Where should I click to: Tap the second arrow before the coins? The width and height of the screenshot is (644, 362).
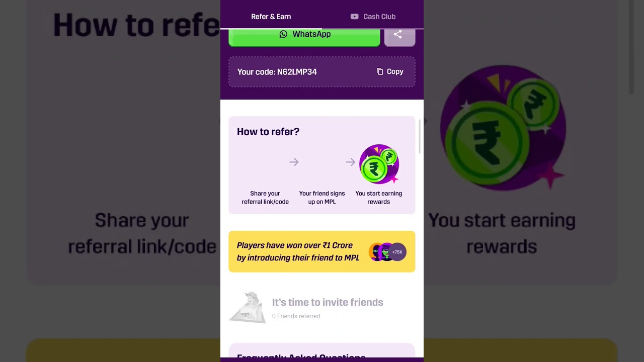click(351, 162)
